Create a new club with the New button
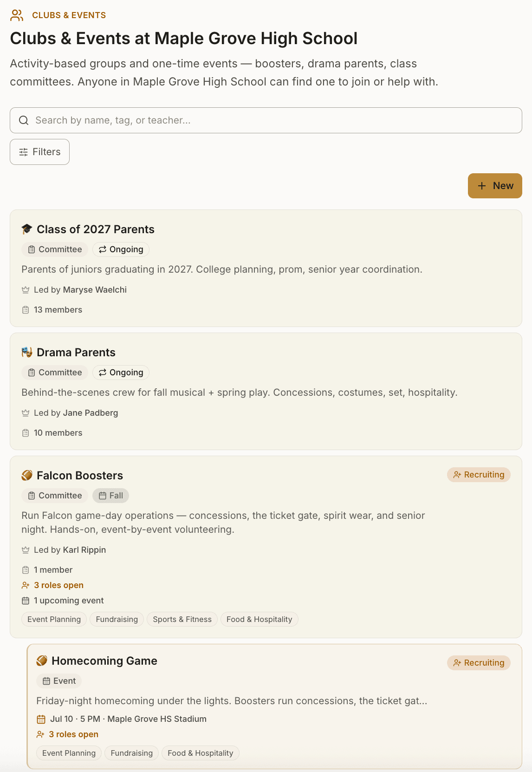Viewport: 532px width, 772px height. 495,186
